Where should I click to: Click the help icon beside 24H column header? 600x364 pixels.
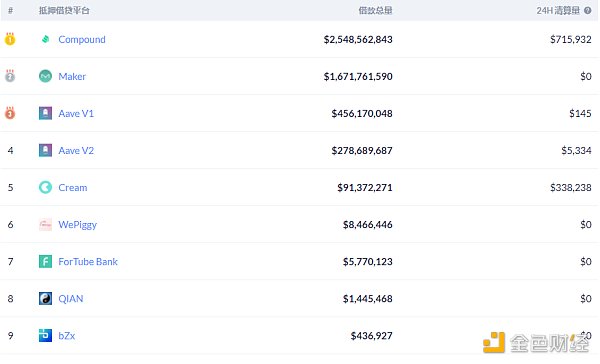click(588, 11)
